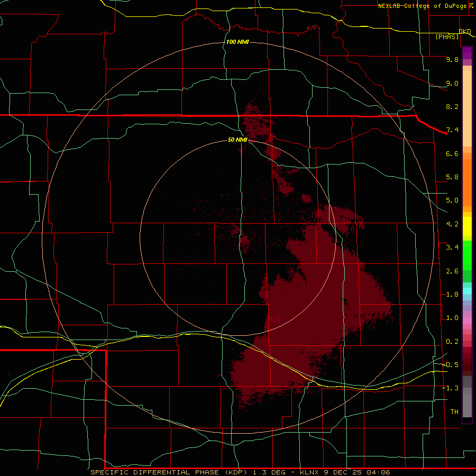Select the 6.6 value on the color scale
Image resolution: width=476 pixels, height=476 pixels.
click(x=452, y=153)
